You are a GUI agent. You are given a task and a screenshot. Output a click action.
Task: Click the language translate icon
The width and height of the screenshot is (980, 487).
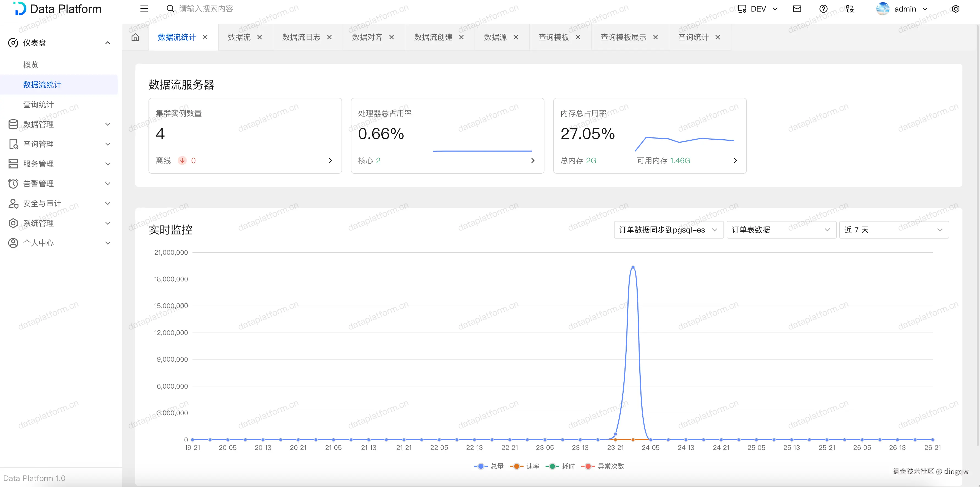tap(850, 9)
